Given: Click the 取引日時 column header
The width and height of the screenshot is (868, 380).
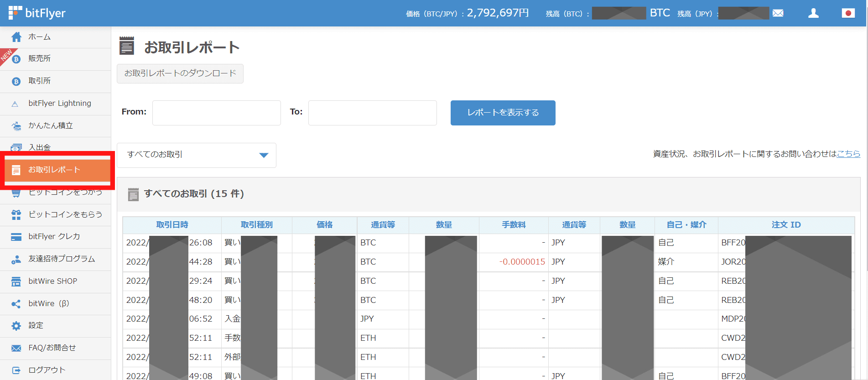Looking at the screenshot, I should point(172,225).
